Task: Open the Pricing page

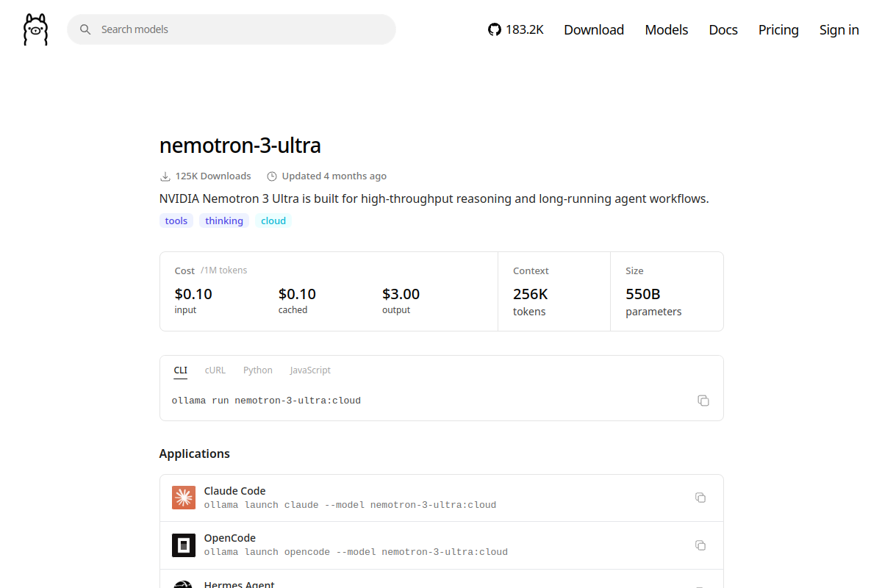Action: (778, 29)
